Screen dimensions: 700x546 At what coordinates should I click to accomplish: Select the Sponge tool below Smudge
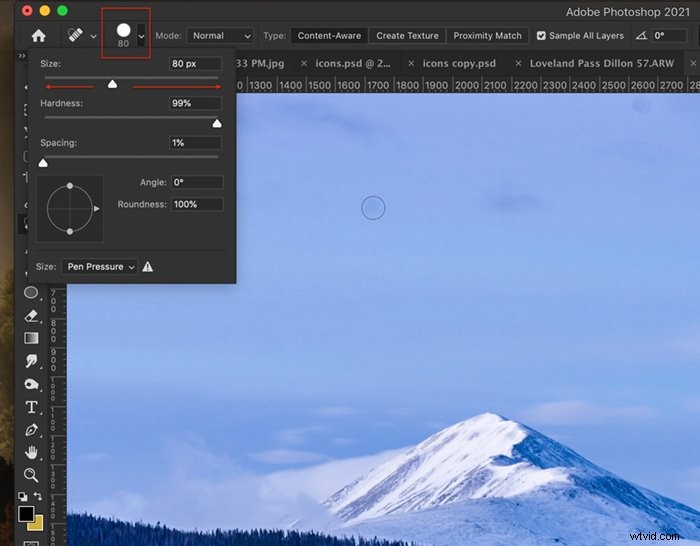pyautogui.click(x=31, y=384)
